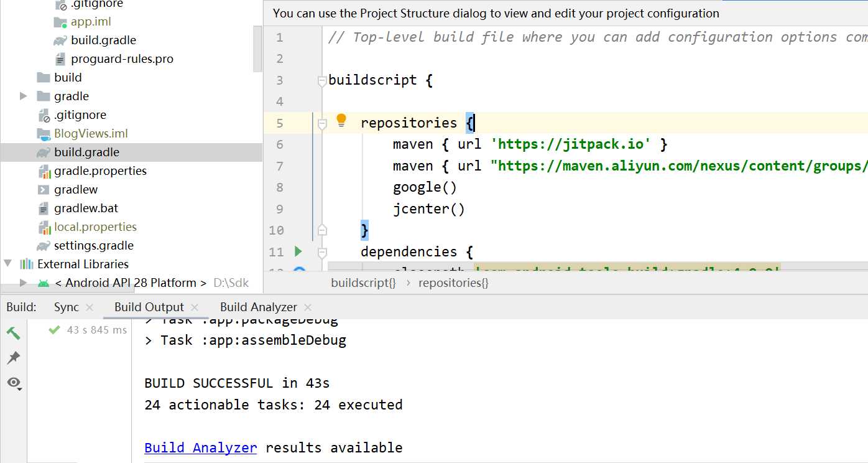Close the Build Output tab
Screen dimensions: 868x463
[x=195, y=307]
